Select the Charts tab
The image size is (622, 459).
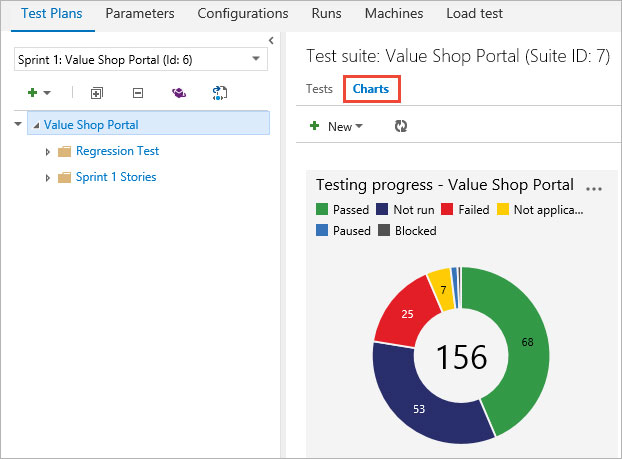(371, 89)
